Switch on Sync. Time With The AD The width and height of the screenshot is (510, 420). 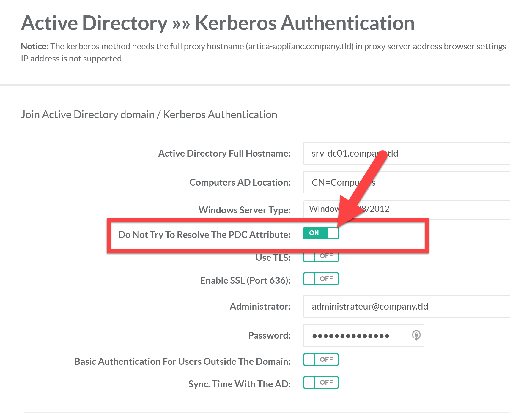(x=321, y=382)
